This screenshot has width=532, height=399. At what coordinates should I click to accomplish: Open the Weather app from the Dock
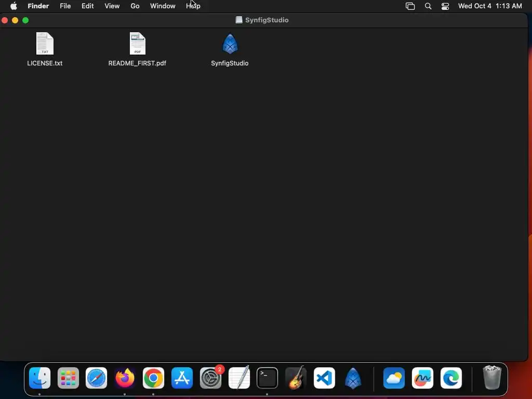pos(394,378)
